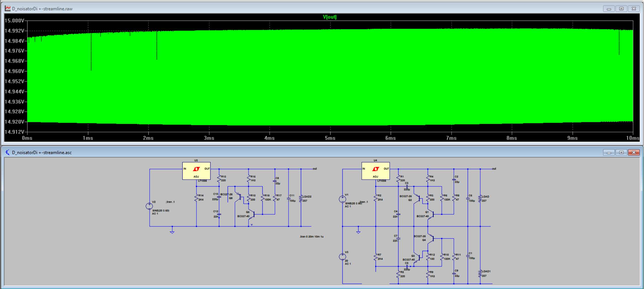Select capacitor C1 100µ
Viewport: 644px width, 289px height.
coord(468,256)
